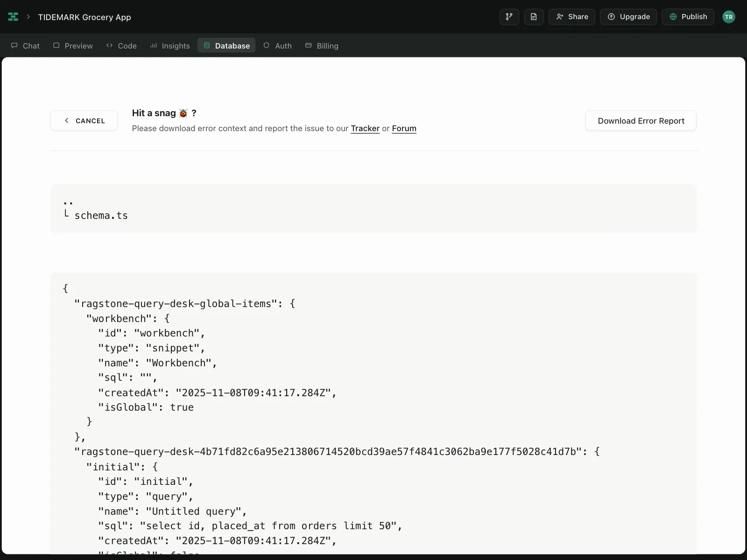Open the git branch icon button

click(509, 17)
